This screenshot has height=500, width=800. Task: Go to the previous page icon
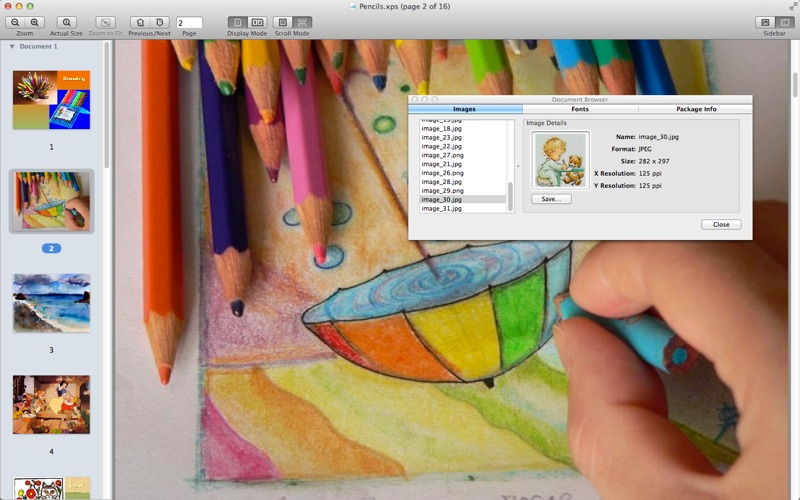coord(140,22)
